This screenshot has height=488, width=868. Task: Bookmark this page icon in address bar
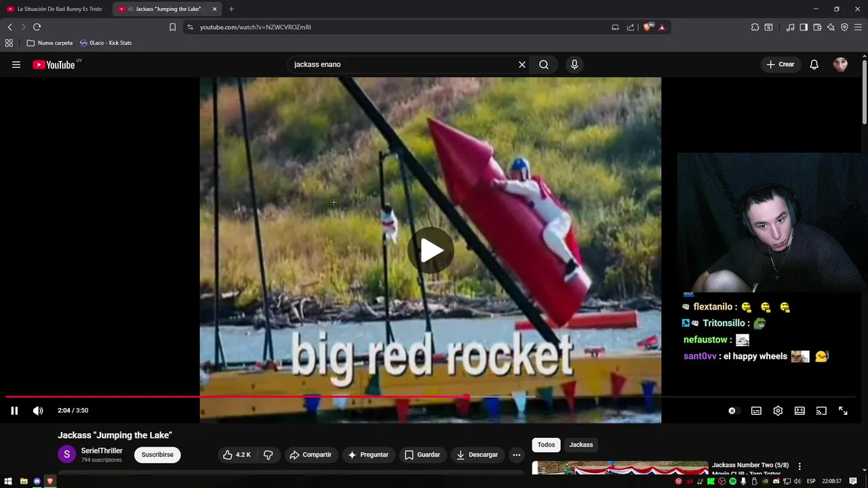click(172, 27)
